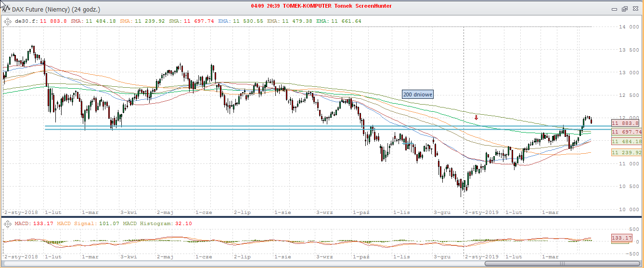644x268 pixels.
Task: Select the '200 dniowe' text annotation
Action: (418, 95)
